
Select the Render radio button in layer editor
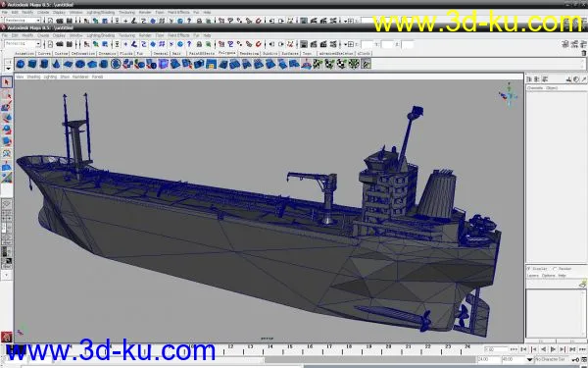pos(555,269)
